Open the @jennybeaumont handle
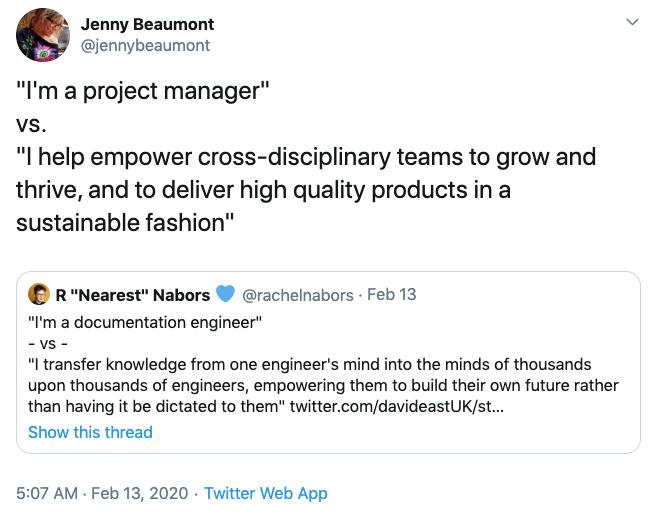The image size is (653, 515). coord(145,45)
